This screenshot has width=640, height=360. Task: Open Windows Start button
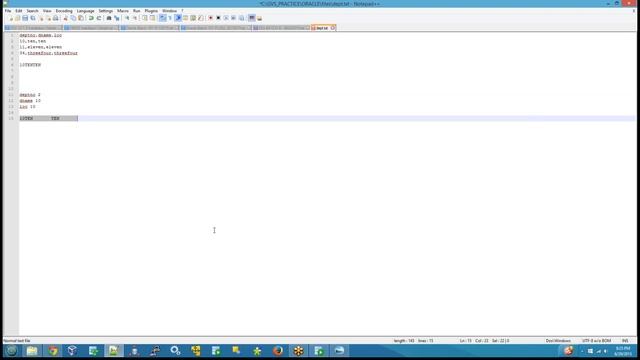click(x=11, y=351)
